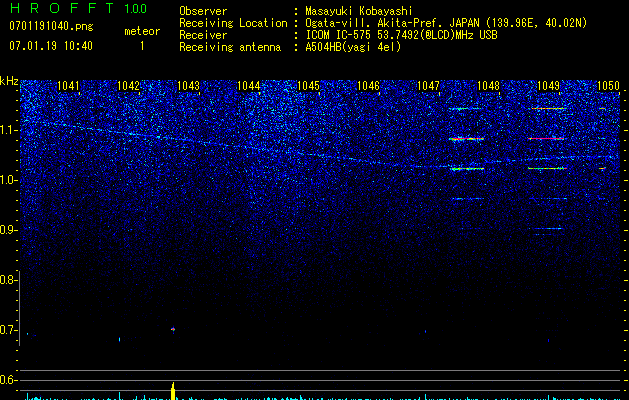Click the 1041 time marker
The width and height of the screenshot is (629, 400).
click(68, 86)
